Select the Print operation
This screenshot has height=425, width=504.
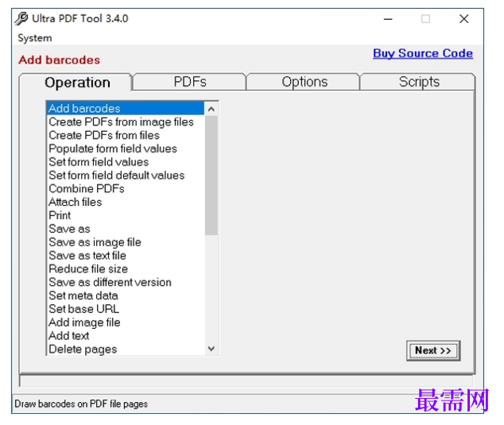tap(126, 215)
